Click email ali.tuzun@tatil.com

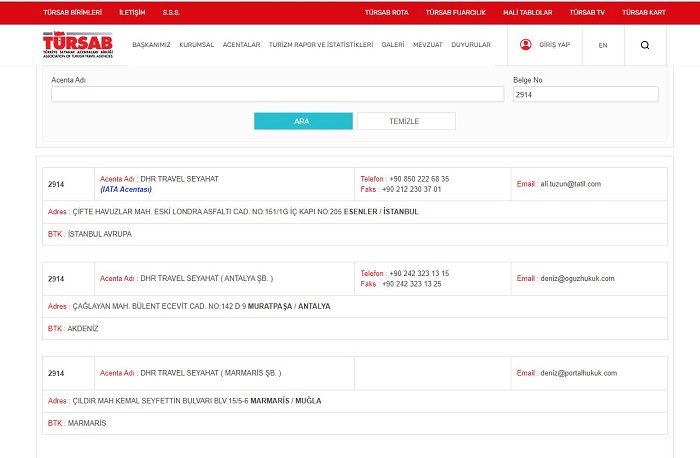click(571, 184)
